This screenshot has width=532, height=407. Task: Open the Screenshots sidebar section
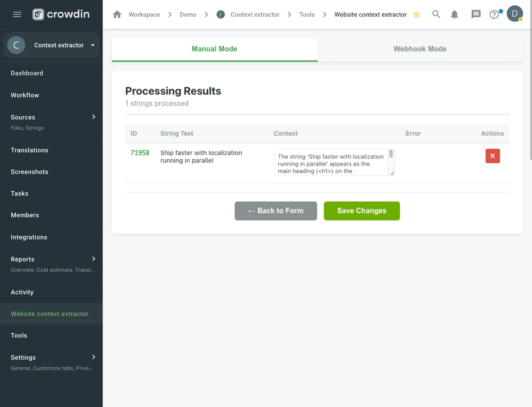click(x=29, y=172)
